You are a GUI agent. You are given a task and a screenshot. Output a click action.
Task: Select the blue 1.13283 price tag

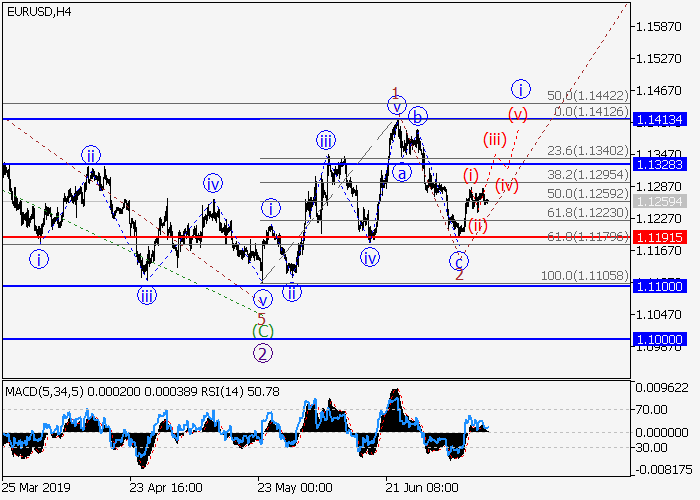[x=658, y=163]
